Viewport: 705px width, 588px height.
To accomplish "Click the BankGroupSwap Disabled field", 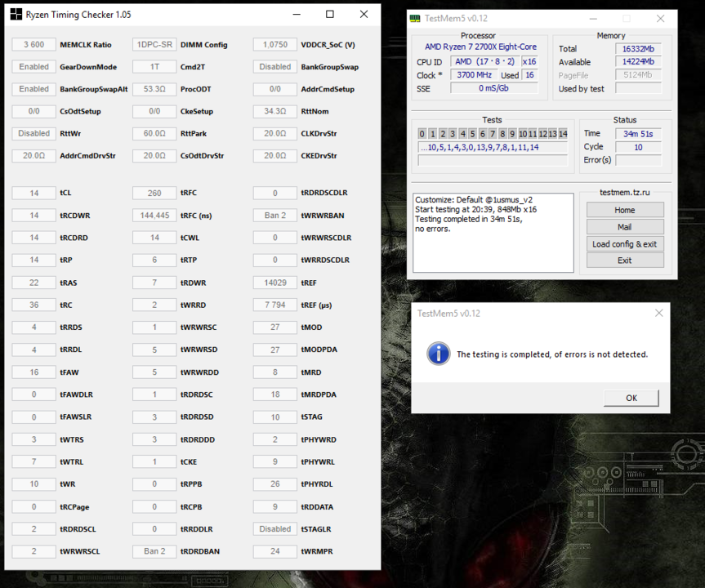I will click(x=275, y=66).
